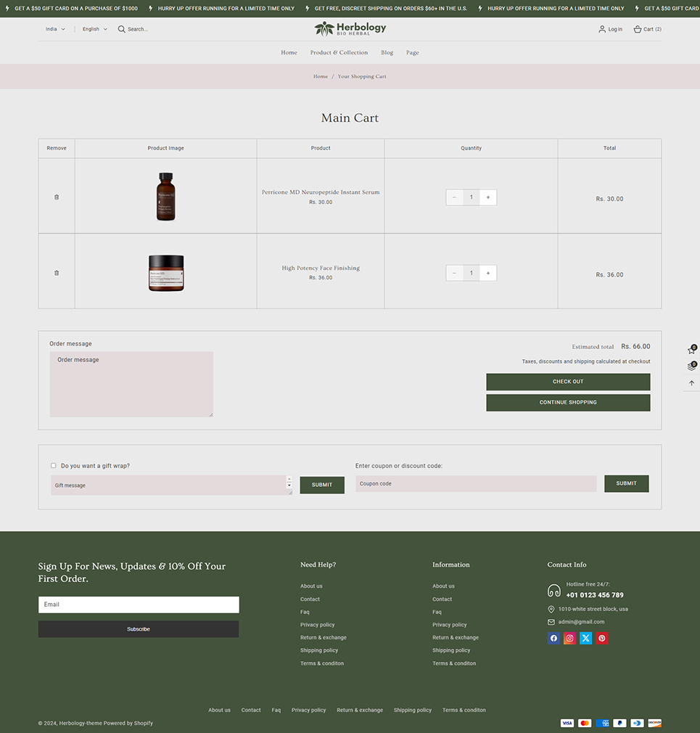Open the English language dropdown
Screen dimensions: 700x733
tap(94, 29)
